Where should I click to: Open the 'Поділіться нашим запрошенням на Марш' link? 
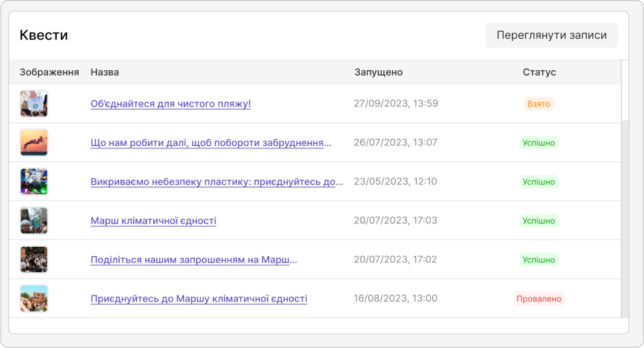194,260
